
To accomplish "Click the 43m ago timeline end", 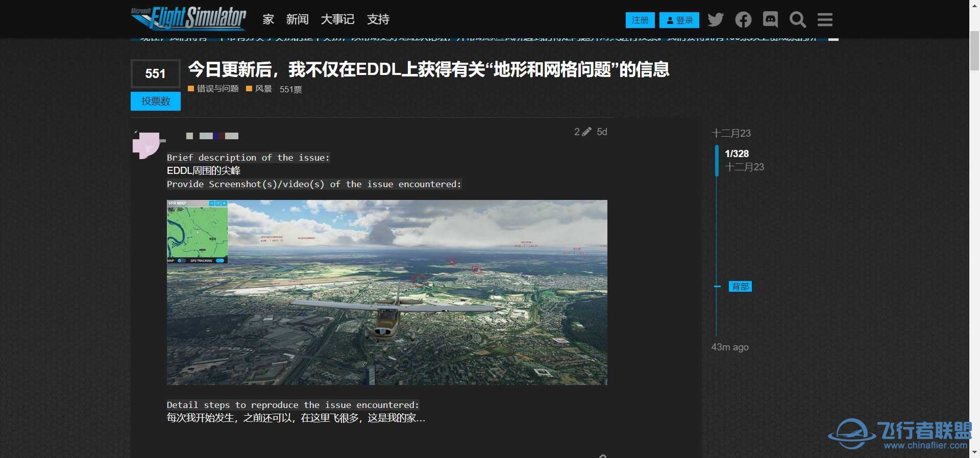I will point(730,347).
